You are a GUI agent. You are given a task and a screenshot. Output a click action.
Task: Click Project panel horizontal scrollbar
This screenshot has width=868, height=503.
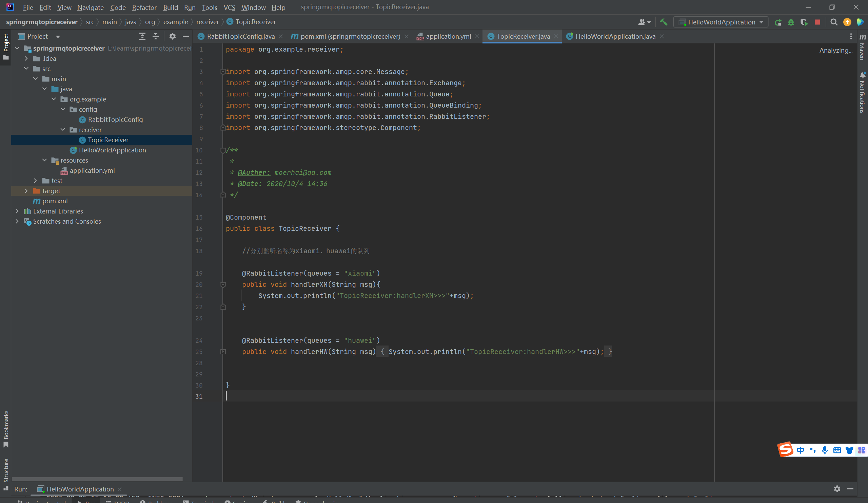coord(97,479)
